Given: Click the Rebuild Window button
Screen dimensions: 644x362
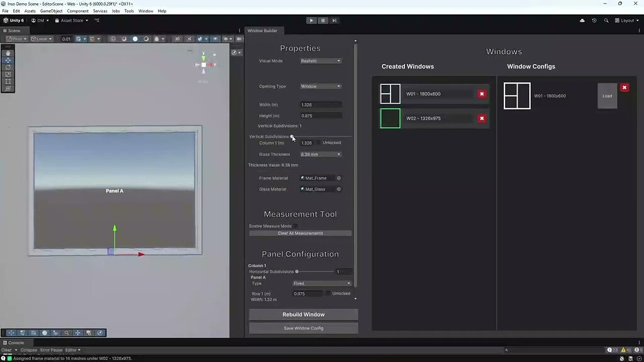Looking at the screenshot, I should pyautogui.click(x=303, y=314).
